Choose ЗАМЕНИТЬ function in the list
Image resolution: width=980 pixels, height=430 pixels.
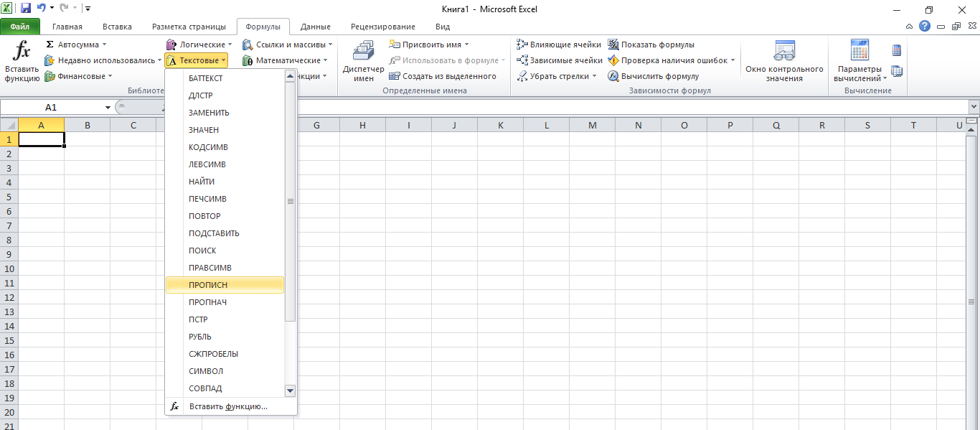click(x=225, y=113)
